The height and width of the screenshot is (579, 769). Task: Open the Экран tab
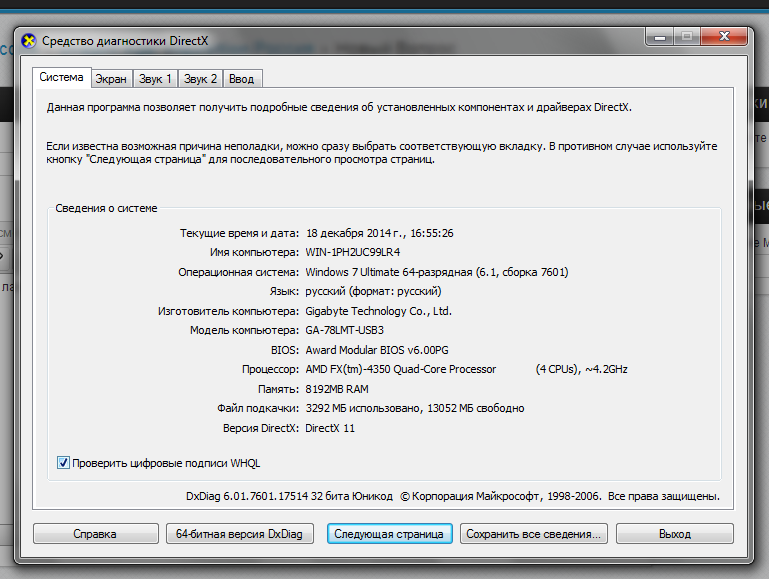[x=111, y=79]
